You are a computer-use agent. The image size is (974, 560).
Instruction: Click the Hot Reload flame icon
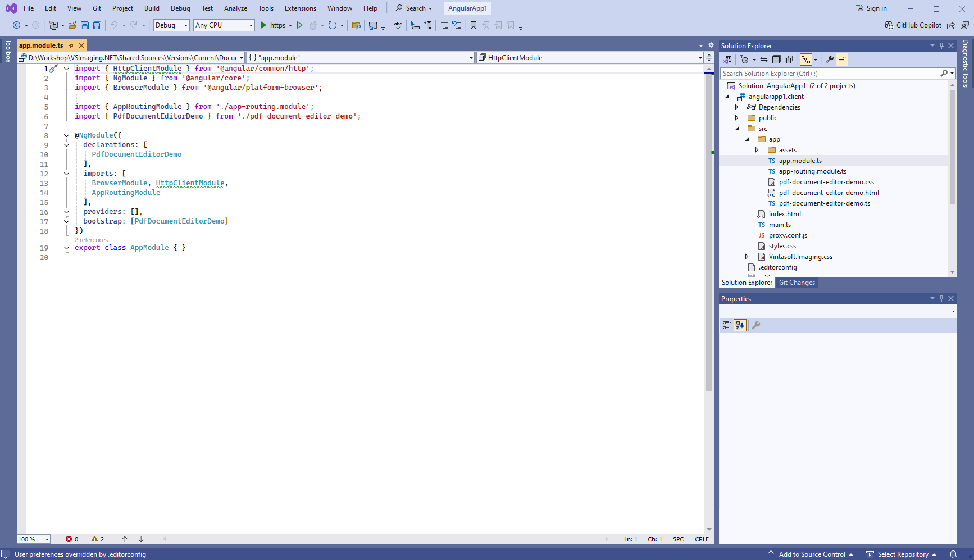313,25
